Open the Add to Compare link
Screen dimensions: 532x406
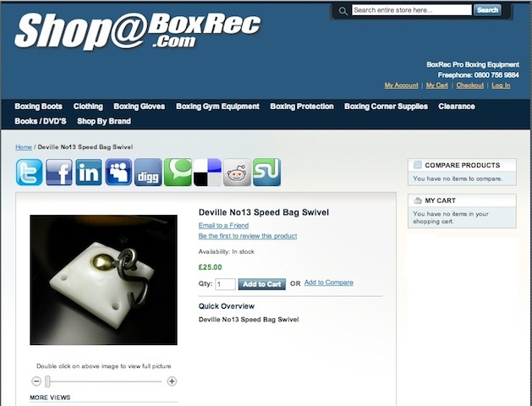[x=328, y=283]
